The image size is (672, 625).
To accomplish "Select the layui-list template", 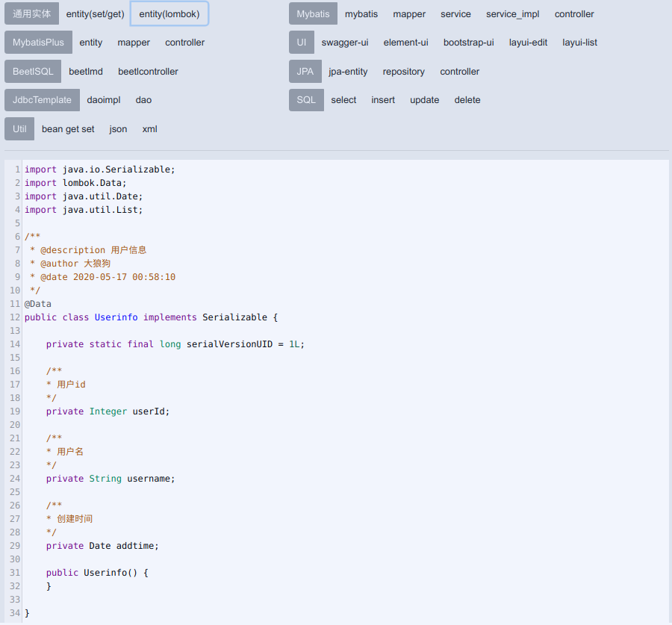I will (x=579, y=43).
